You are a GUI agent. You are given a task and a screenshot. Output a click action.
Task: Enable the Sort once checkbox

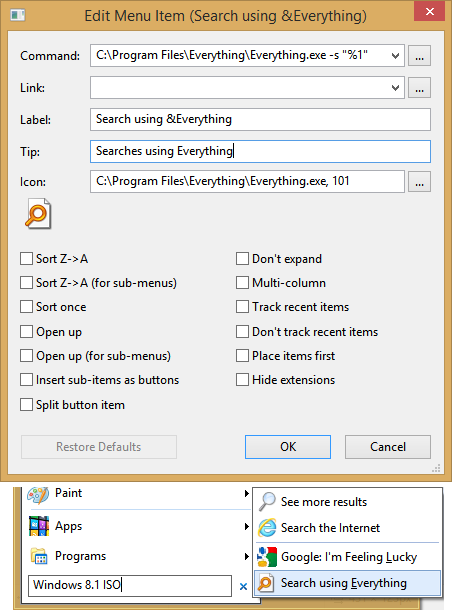point(26,307)
